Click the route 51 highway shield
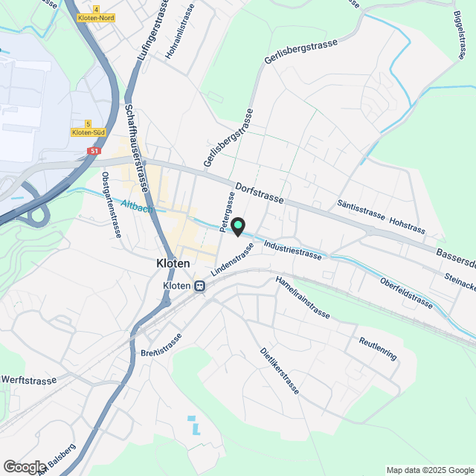Viewport: 476px width, 476px height. tap(94, 151)
